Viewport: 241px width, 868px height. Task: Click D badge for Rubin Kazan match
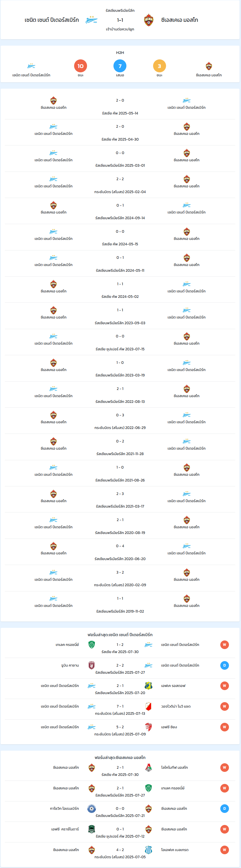pyautogui.click(x=224, y=665)
